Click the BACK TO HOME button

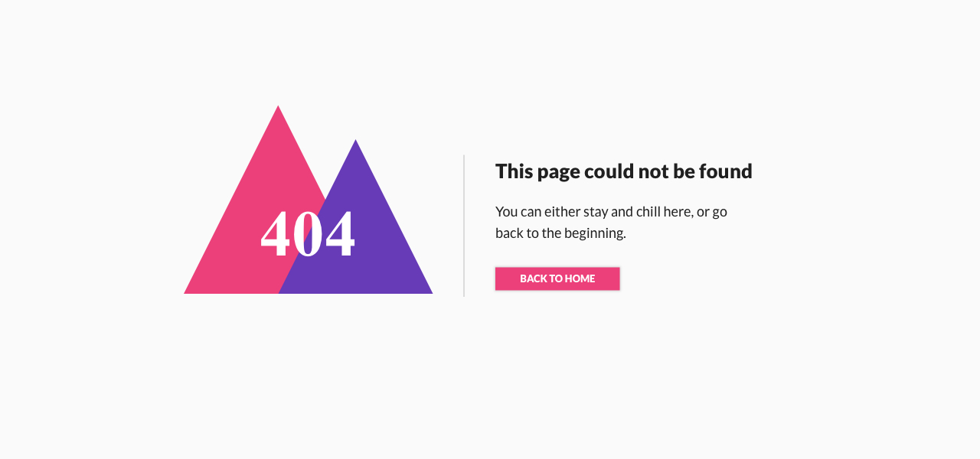tap(557, 278)
